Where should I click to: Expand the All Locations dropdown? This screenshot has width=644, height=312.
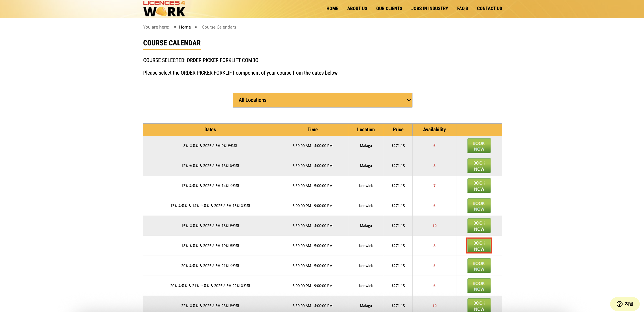click(322, 100)
